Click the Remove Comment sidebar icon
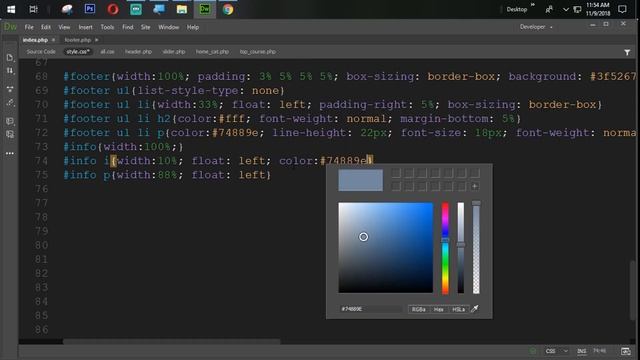The width and height of the screenshot is (640, 360). (10, 134)
